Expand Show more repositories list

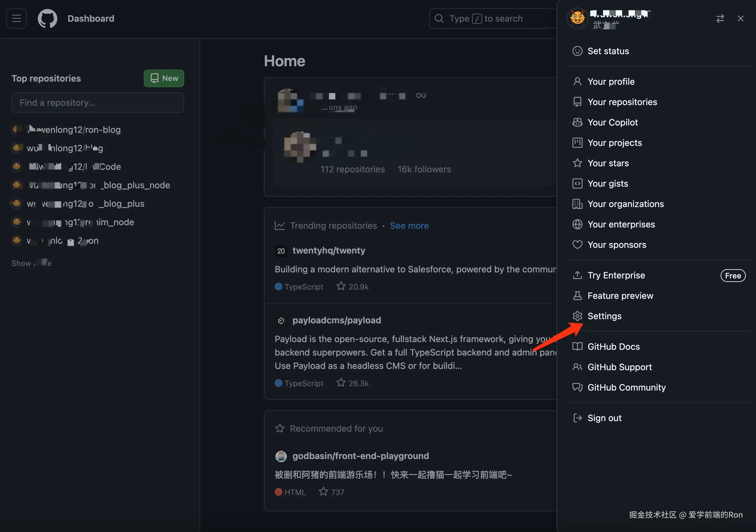pyautogui.click(x=31, y=263)
